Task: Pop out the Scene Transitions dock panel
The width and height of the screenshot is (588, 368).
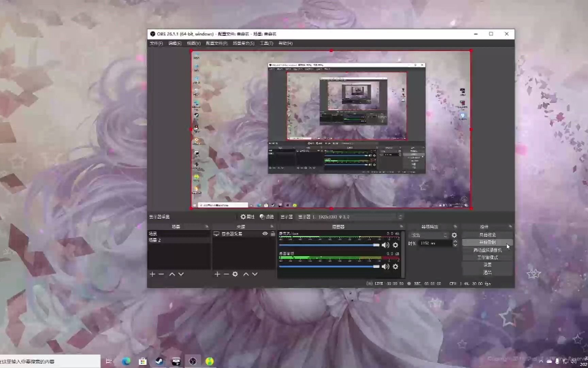Action: click(x=455, y=227)
